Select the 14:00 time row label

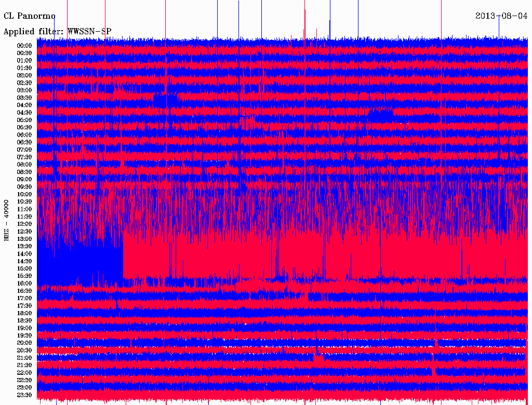coord(24,254)
